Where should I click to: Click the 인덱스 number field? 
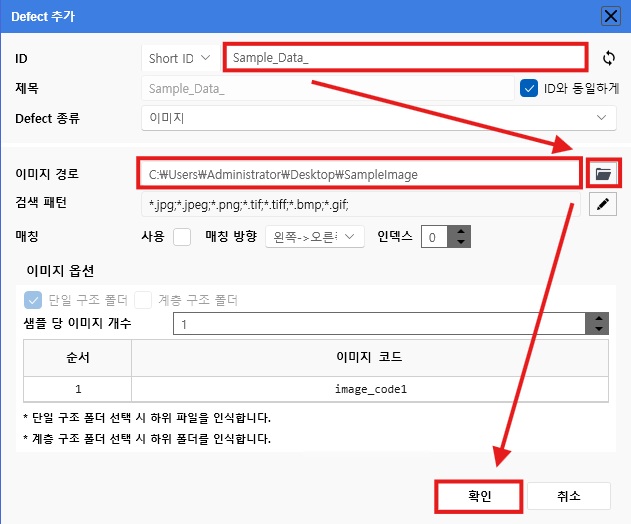436,237
